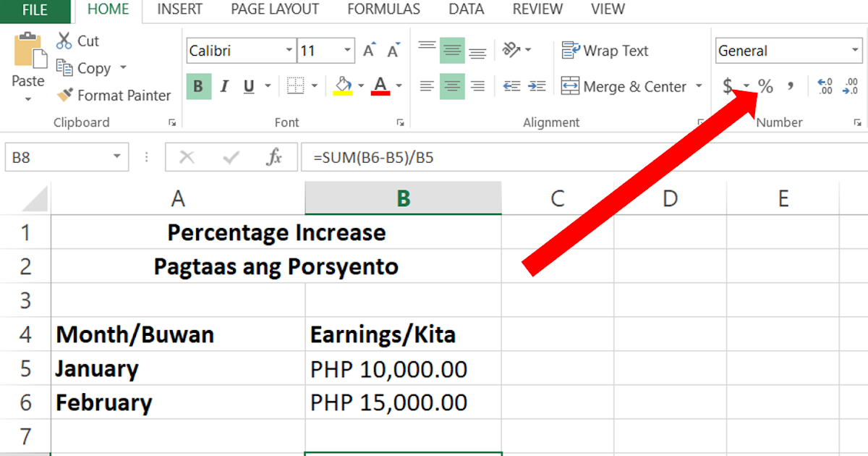Viewport: 868px width, 456px height.
Task: Toggle Underline formatting
Action: tap(248, 85)
